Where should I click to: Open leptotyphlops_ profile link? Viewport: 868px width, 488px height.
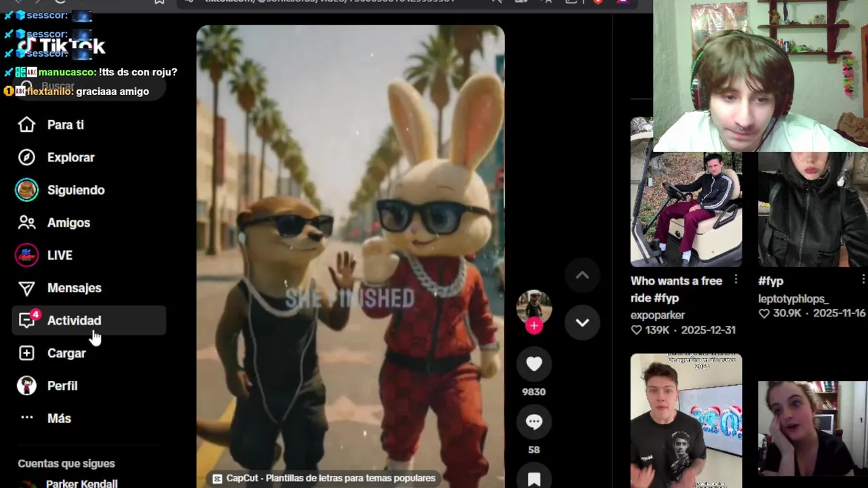click(x=793, y=299)
